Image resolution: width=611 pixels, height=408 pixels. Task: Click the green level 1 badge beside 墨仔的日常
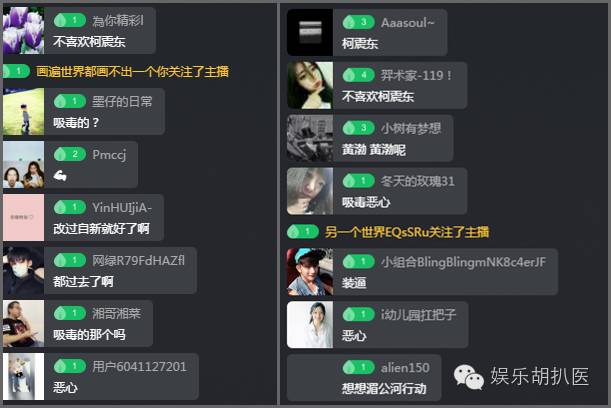[x=70, y=101]
